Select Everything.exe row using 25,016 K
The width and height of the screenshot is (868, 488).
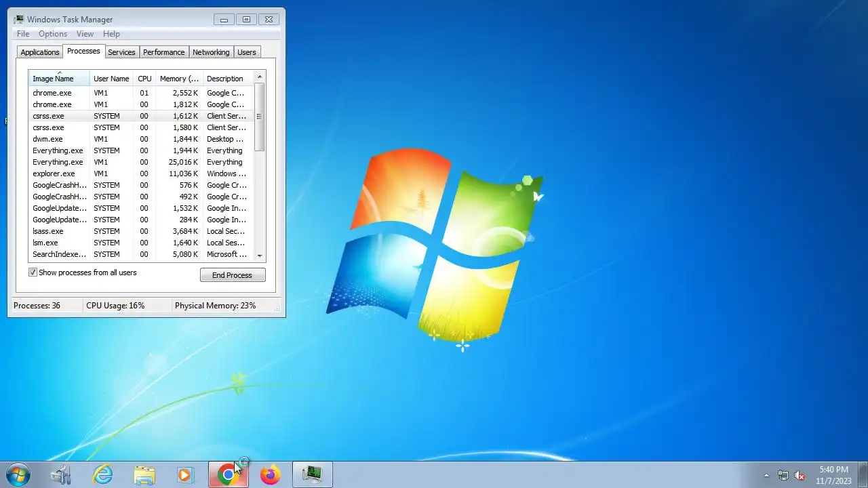(x=141, y=162)
